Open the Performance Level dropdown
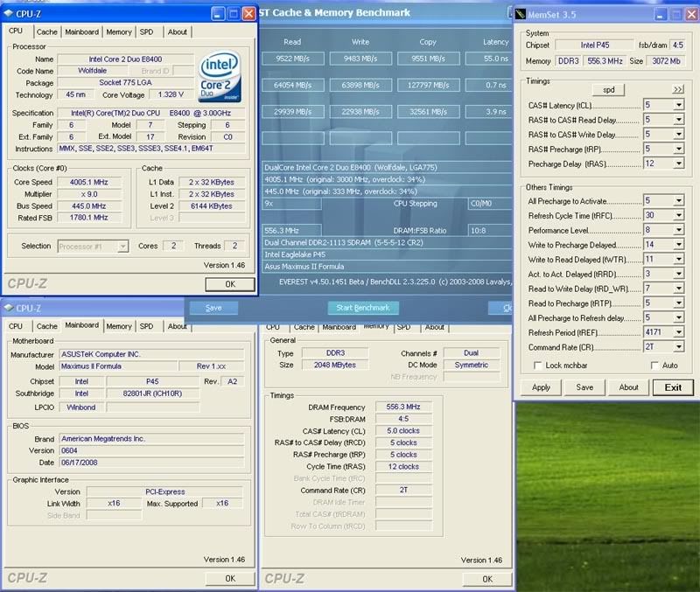Viewport: 700px width, 592px height. (x=679, y=230)
